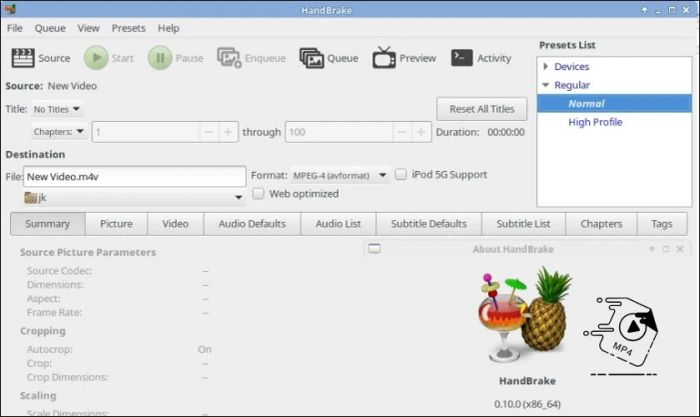The height and width of the screenshot is (417, 700).
Task: Open the Title dropdown showing No Titles
Action: [57, 109]
